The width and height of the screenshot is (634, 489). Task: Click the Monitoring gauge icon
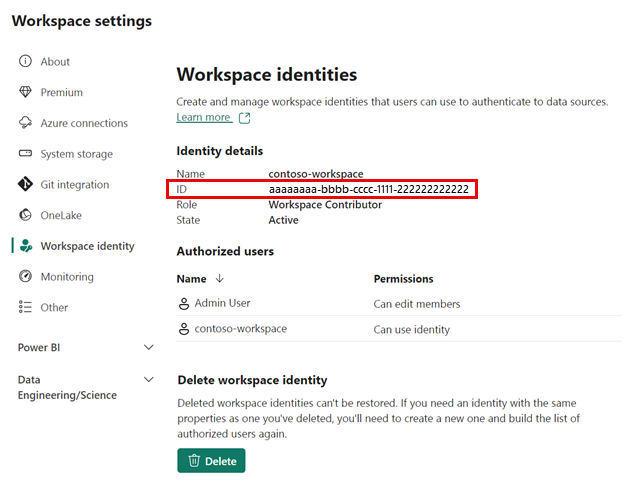pos(26,277)
